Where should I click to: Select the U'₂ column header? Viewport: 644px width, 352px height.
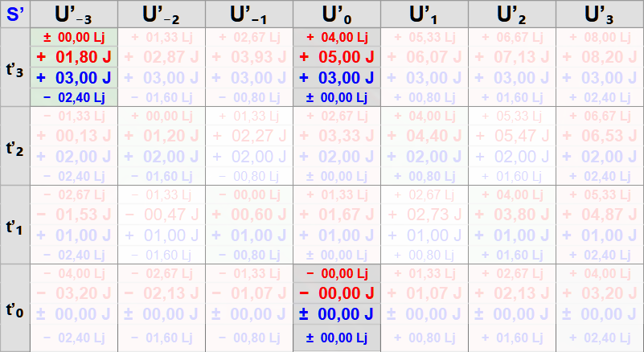(512, 14)
